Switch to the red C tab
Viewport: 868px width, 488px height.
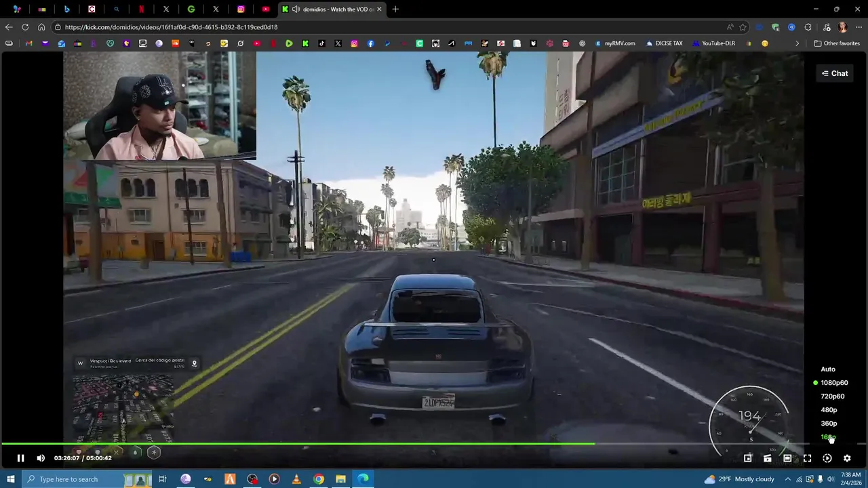pyautogui.click(x=92, y=9)
